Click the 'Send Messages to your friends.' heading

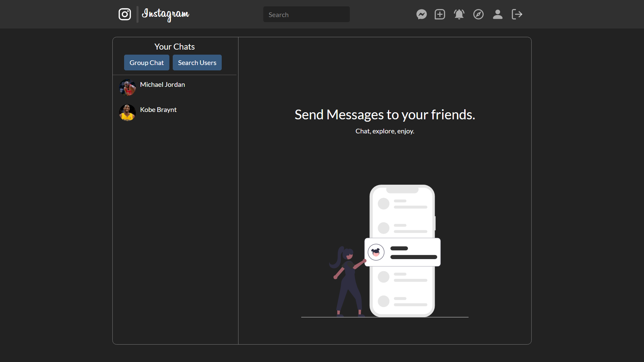(x=385, y=115)
